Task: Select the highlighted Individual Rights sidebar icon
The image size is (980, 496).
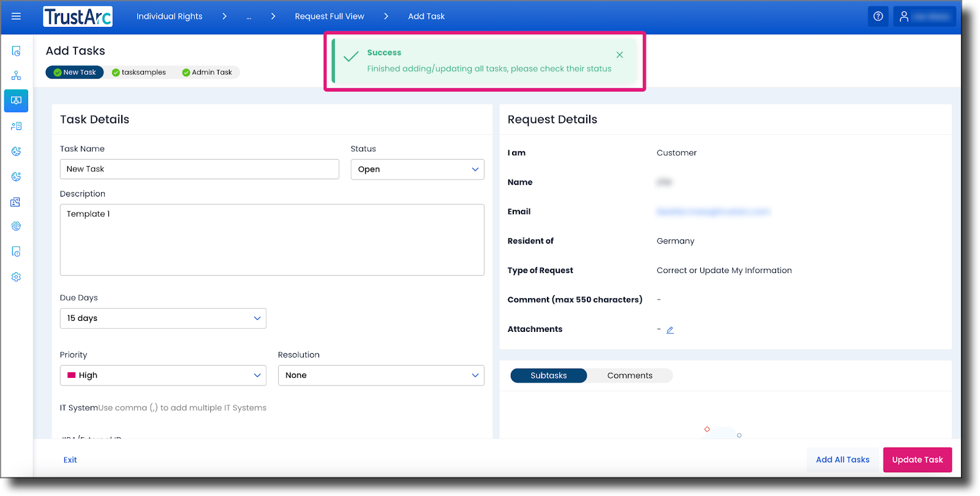Action: click(x=17, y=100)
